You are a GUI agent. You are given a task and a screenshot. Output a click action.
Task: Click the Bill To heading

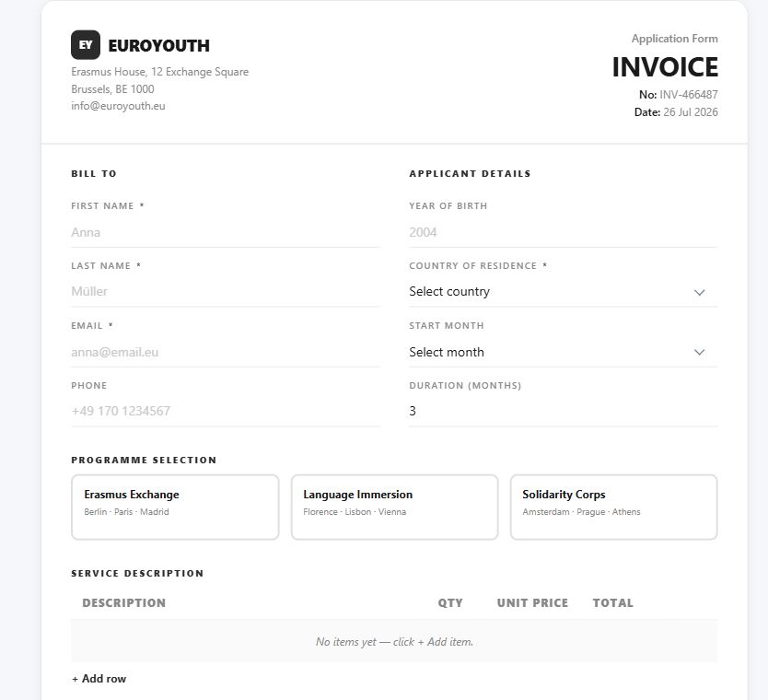coord(94,173)
